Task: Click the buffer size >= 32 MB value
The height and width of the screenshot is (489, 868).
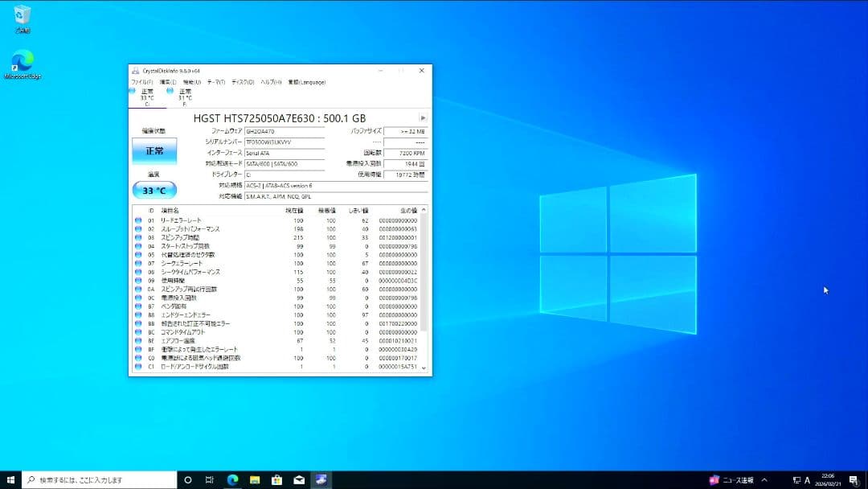Action: click(406, 131)
